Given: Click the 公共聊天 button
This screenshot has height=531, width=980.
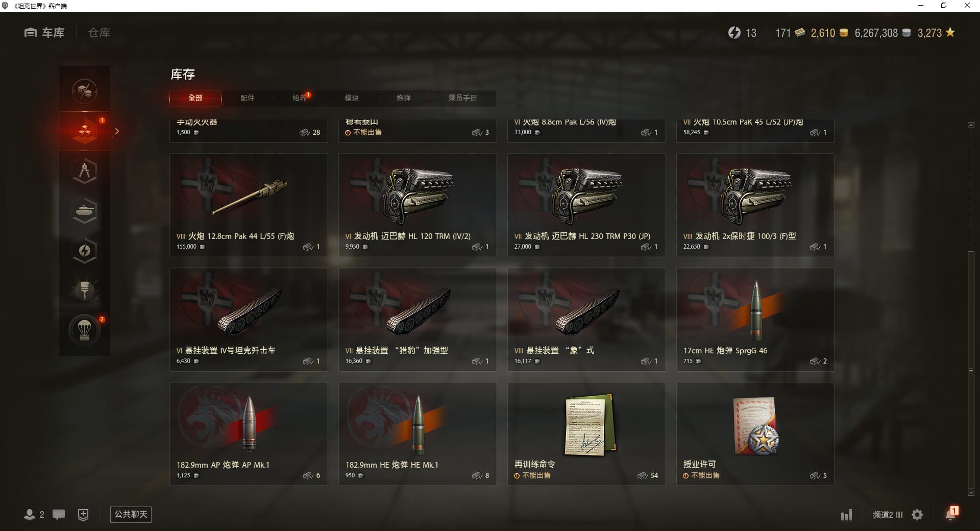Looking at the screenshot, I should click(x=131, y=514).
